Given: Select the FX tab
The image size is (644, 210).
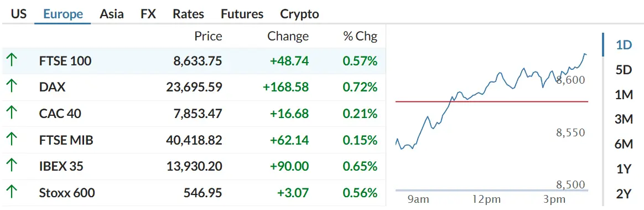Looking at the screenshot, I should click(148, 14).
